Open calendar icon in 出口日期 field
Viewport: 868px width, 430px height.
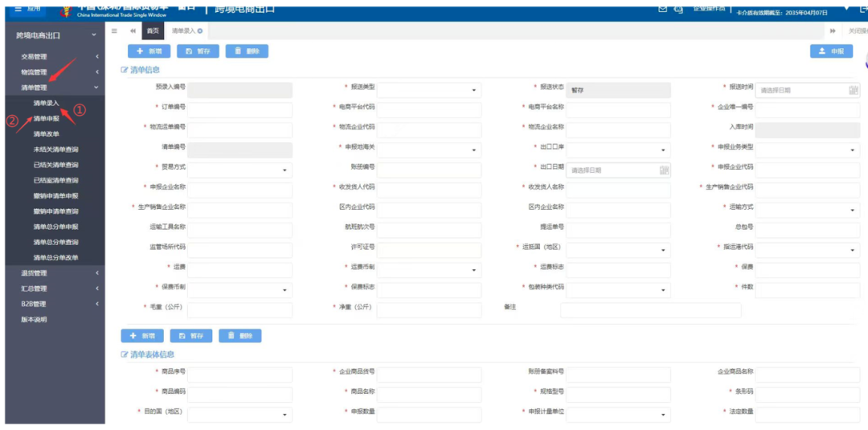[x=664, y=170]
